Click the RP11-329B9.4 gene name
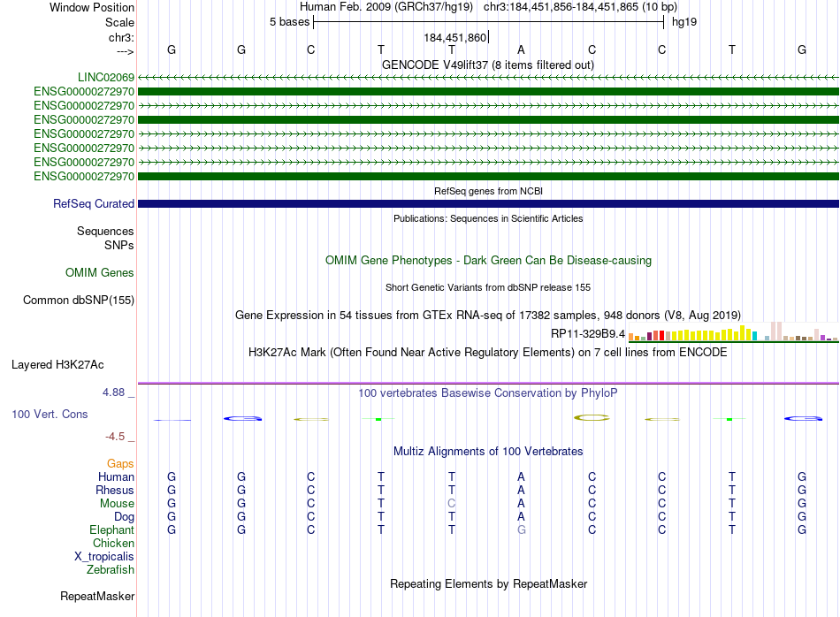 [588, 333]
